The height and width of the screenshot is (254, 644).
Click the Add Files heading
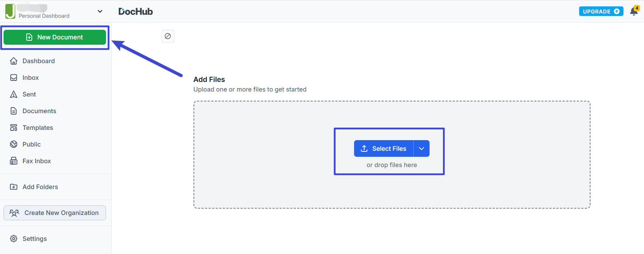209,79
